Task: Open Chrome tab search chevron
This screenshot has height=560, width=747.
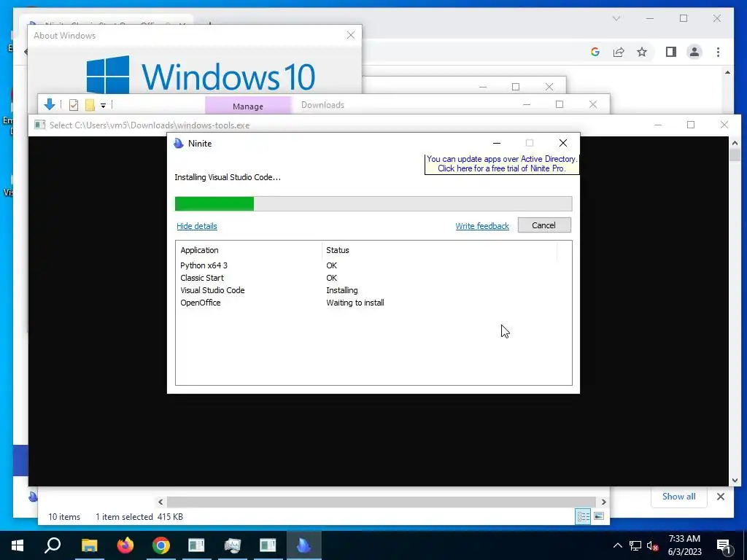Action: click(x=616, y=18)
